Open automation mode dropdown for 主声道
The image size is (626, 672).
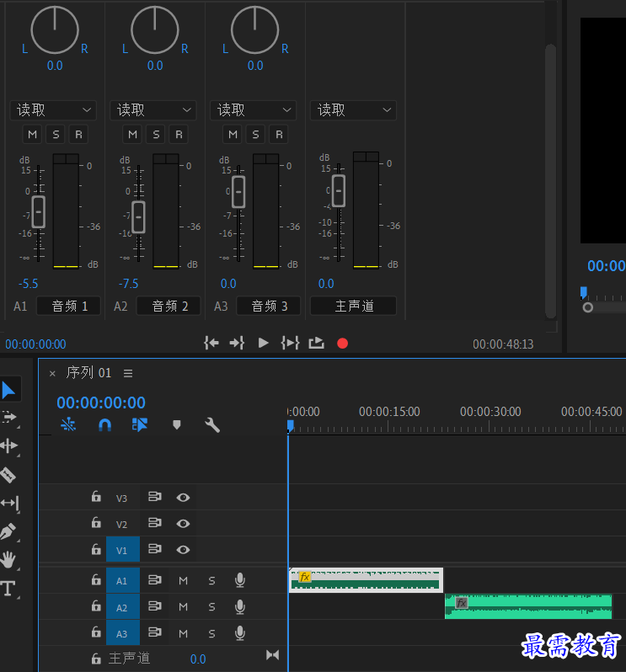coord(353,110)
